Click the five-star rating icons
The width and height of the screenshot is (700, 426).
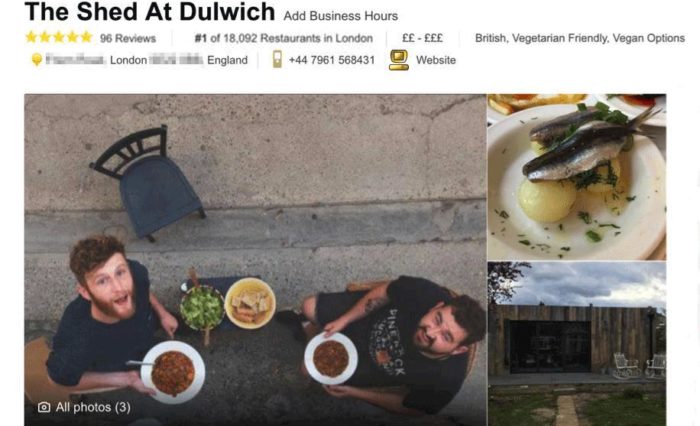coord(58,37)
